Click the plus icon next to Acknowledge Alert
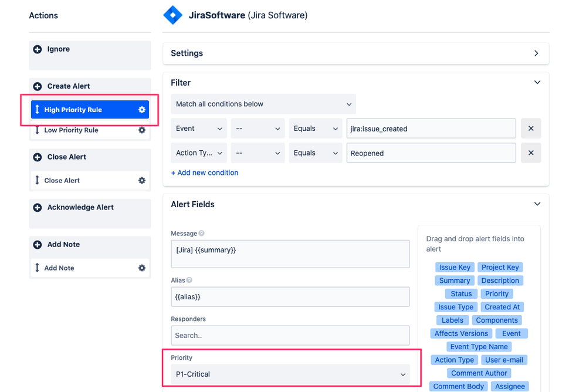 (38, 208)
